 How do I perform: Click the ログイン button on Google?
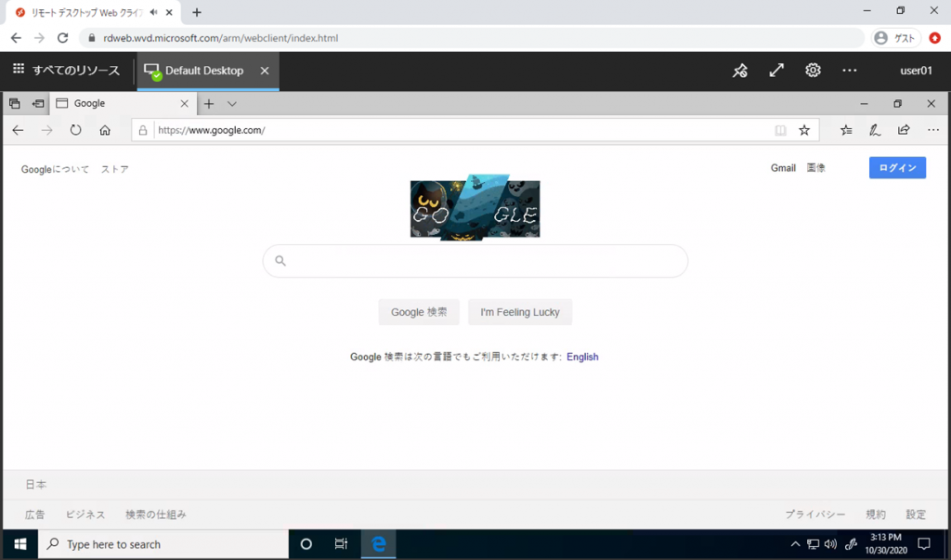(x=896, y=167)
